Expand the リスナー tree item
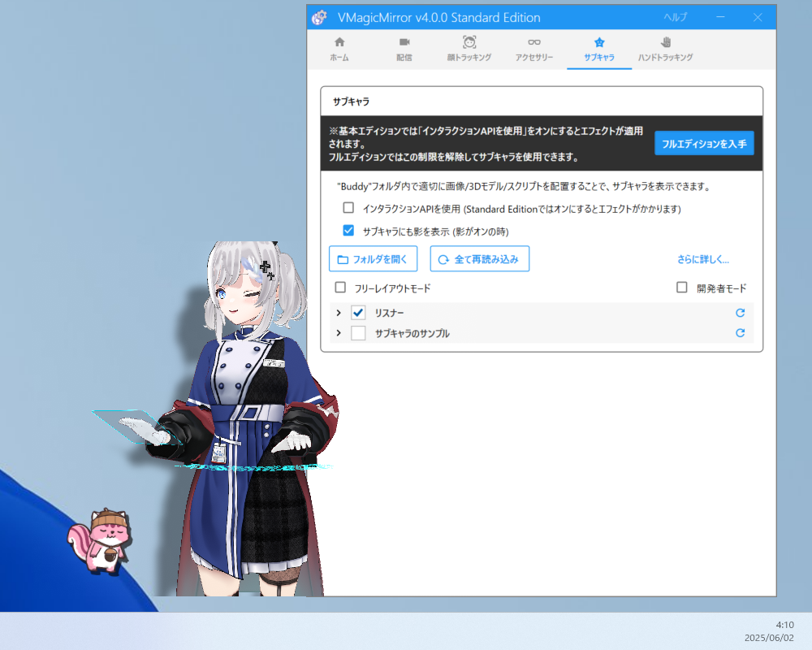This screenshot has height=650, width=812. (x=339, y=312)
